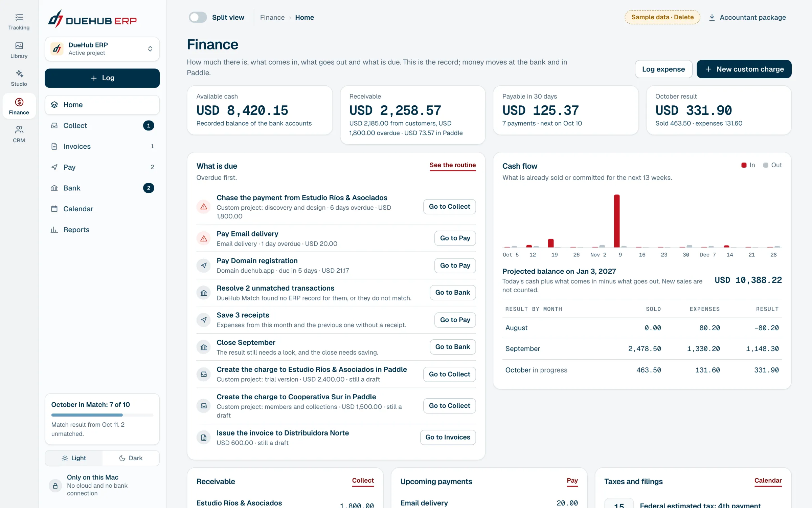This screenshot has height=508, width=812.
Task: Click the October in Match progress bar
Action: coord(102,415)
